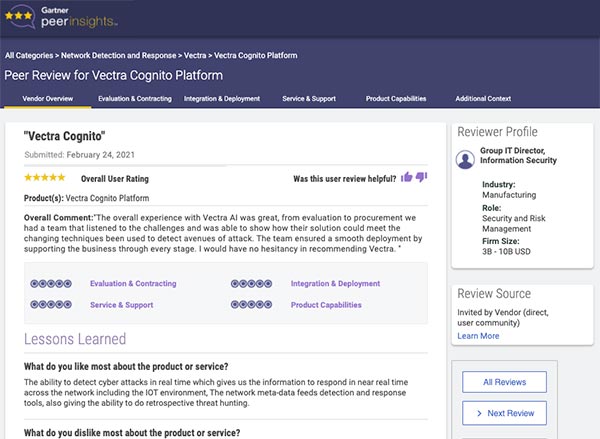This screenshot has width=600, height=439.
Task: Click Peer Review for Vectra Cognito Platform heading
Action: click(114, 75)
